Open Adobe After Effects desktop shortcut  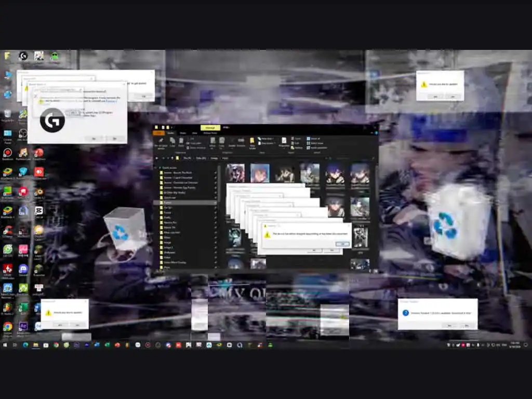[23, 328]
